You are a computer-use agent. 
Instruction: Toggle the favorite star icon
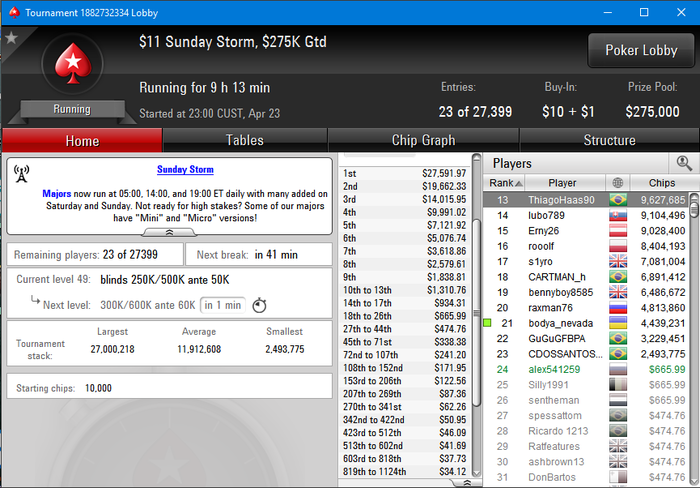[11, 38]
